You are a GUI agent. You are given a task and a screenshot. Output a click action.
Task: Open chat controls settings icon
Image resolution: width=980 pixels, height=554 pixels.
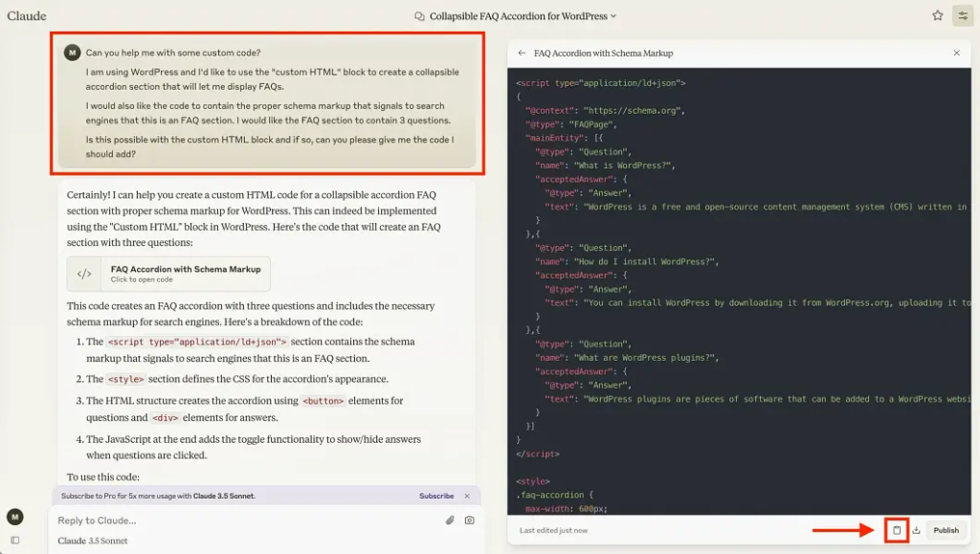(x=963, y=15)
